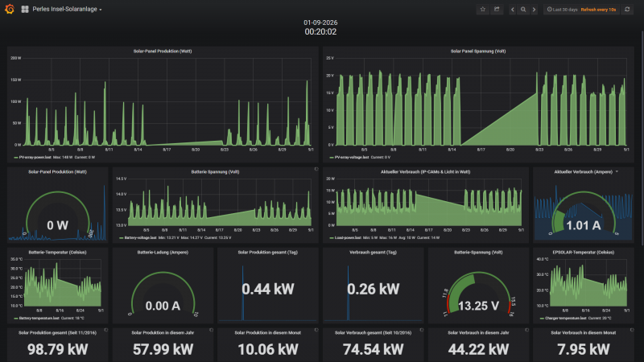The height and width of the screenshot is (362, 644).
Task: Open the Perles Insel-Solaranlage dashboard dropdown
Action: point(67,9)
